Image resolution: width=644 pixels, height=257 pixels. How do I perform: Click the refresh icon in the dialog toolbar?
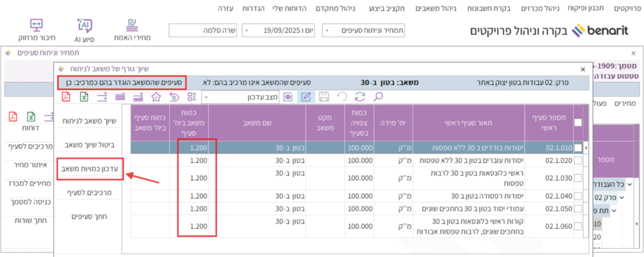click(360, 96)
